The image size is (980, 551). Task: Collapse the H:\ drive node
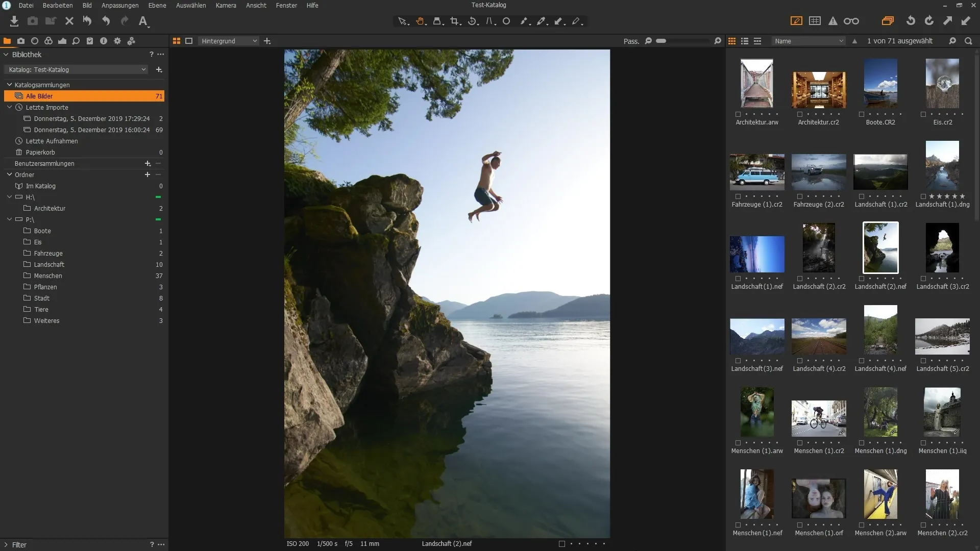[9, 197]
